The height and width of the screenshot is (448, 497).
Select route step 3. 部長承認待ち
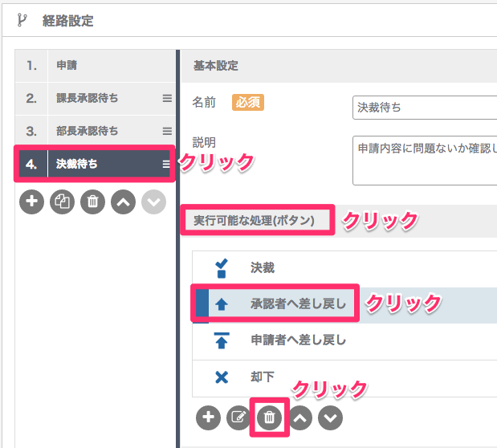(x=95, y=131)
